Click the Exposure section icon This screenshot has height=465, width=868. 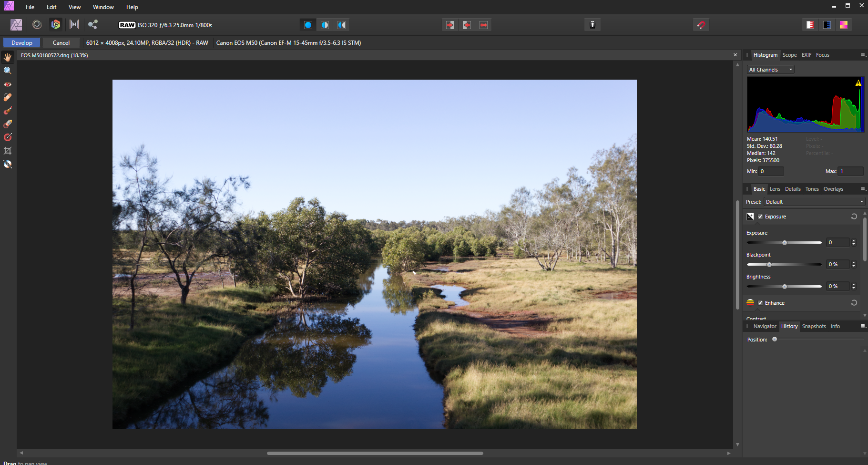point(750,217)
